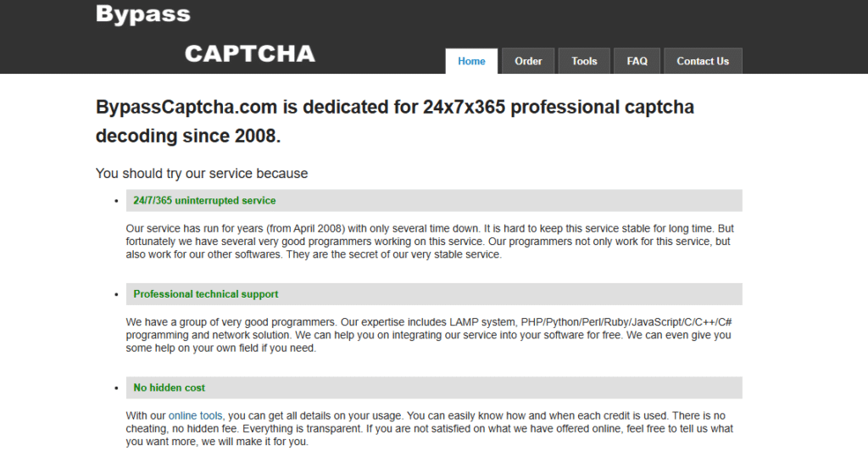The image size is (868, 468).
Task: Click the Bypass CAPTCHA site logo
Action: [x=205, y=34]
